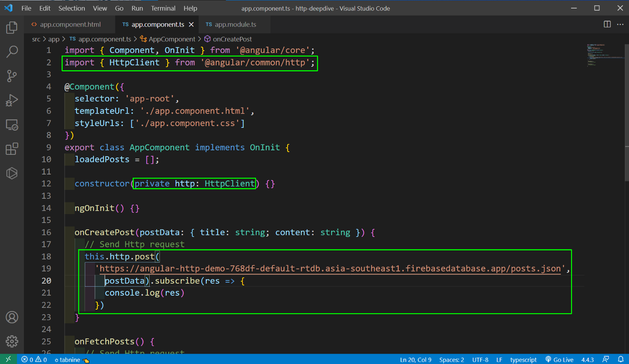Click 'onFetchPosts' method name
Image resolution: width=629 pixels, height=364 pixels.
click(x=105, y=342)
